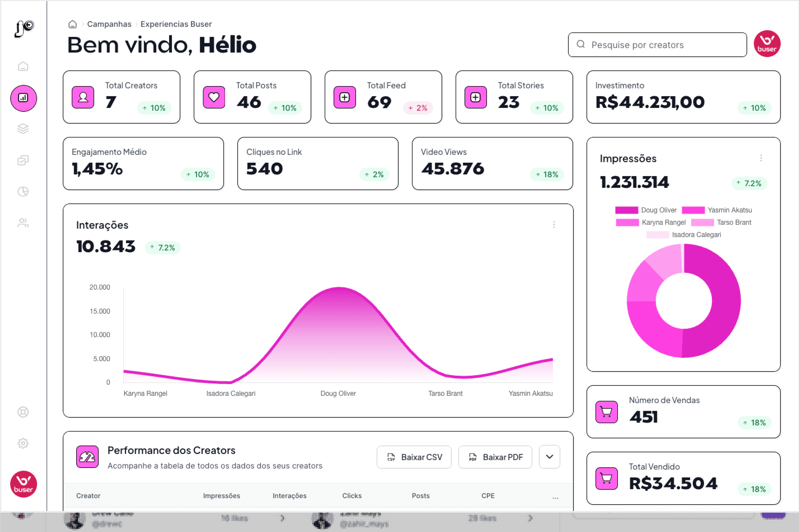The height and width of the screenshot is (532, 799).
Task: Open the layers stack icon in sidebar
Action: click(23, 129)
